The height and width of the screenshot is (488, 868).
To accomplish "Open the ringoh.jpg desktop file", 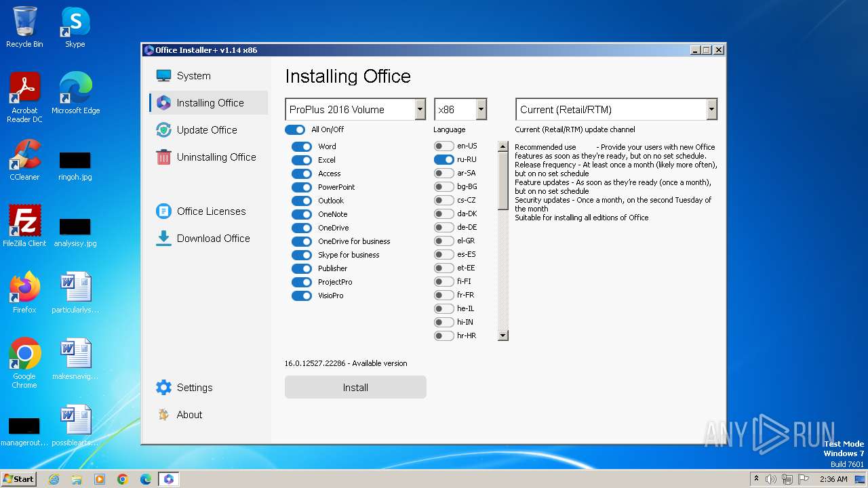I will click(75, 167).
